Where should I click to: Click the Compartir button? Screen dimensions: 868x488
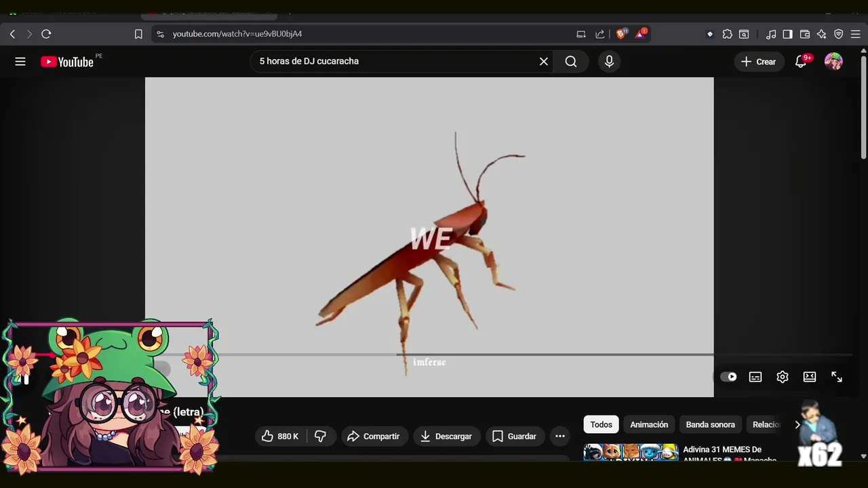[x=374, y=436]
